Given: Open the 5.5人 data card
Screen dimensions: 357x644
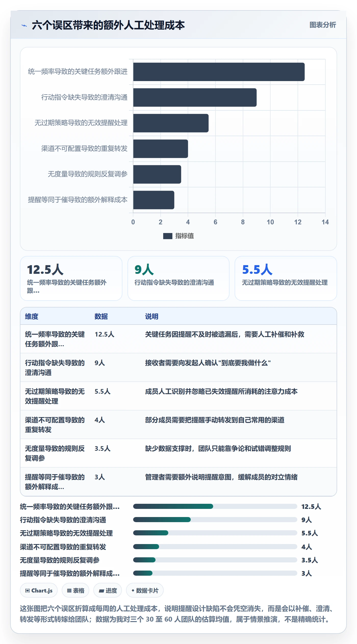Looking at the screenshot, I should (286, 278).
